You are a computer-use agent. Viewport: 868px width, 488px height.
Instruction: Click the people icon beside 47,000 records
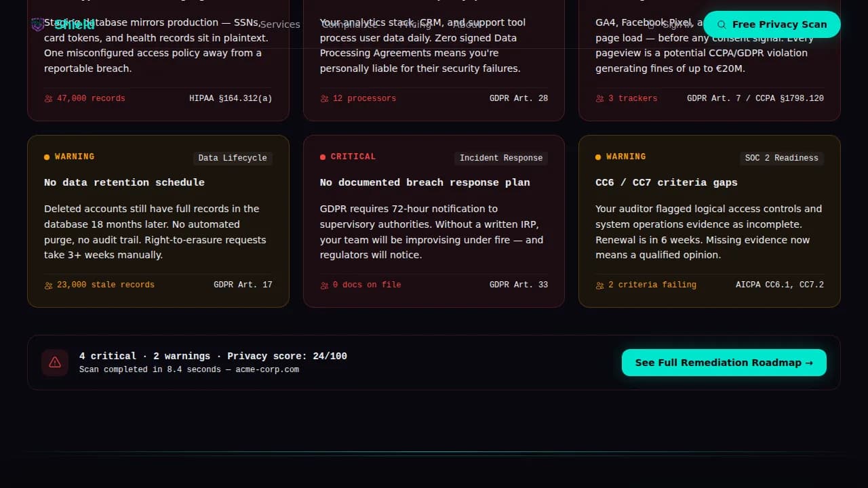48,98
